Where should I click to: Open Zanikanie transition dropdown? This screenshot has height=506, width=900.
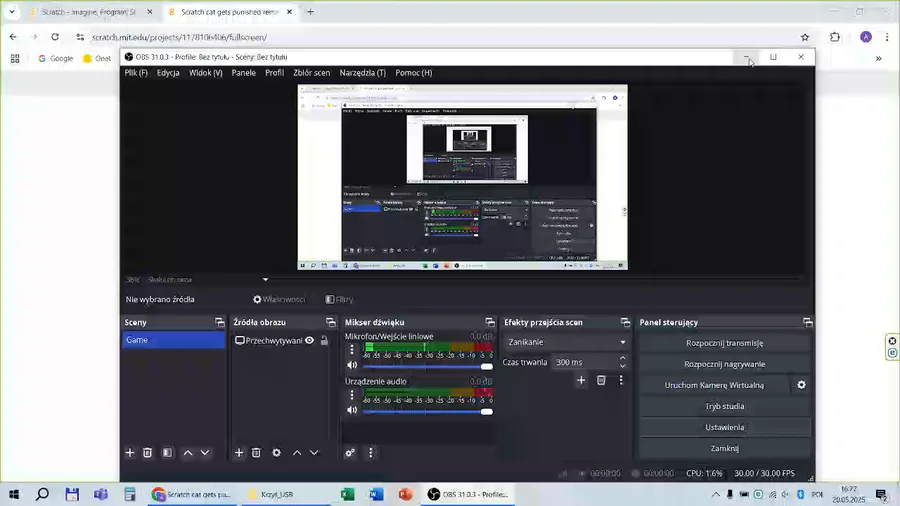[567, 342]
